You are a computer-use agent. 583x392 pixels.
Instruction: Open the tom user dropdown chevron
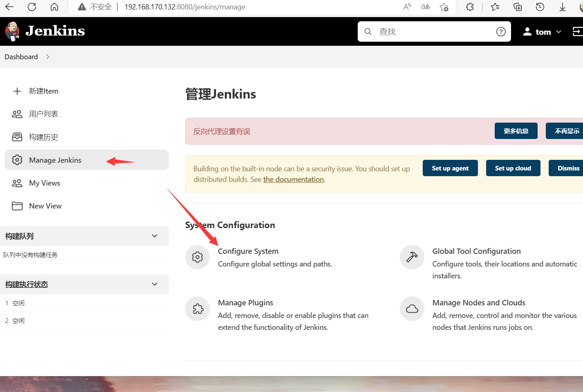coord(559,32)
